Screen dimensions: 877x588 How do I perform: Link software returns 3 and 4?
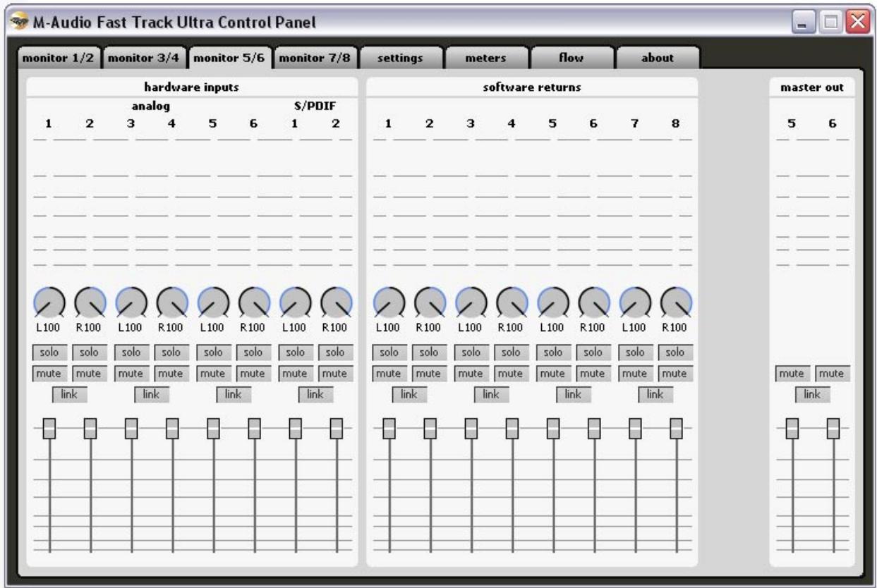pyautogui.click(x=491, y=395)
